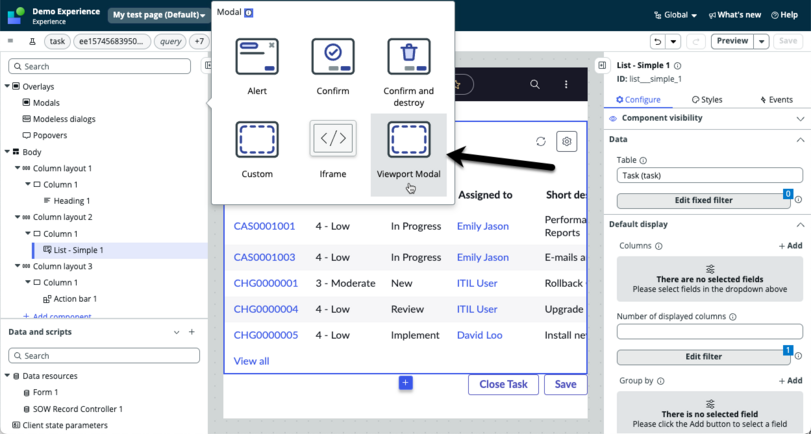Click the Edit filter button
The width and height of the screenshot is (811, 434).
[703, 356]
